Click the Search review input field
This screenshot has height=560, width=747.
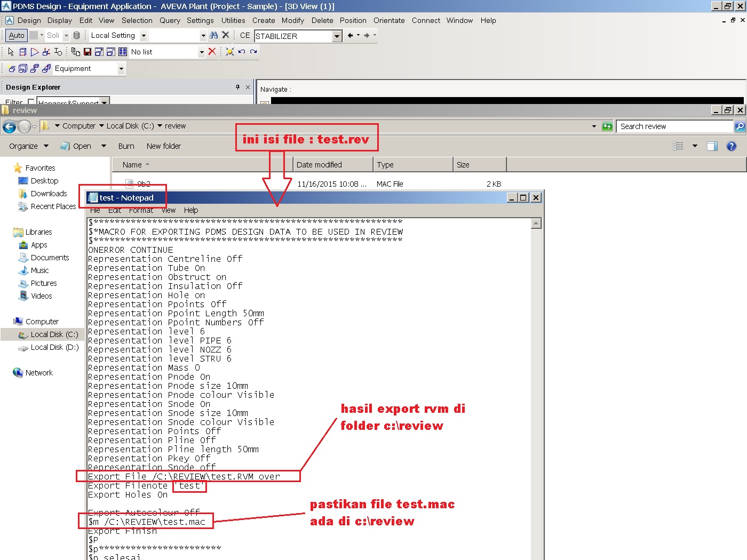[x=675, y=126]
